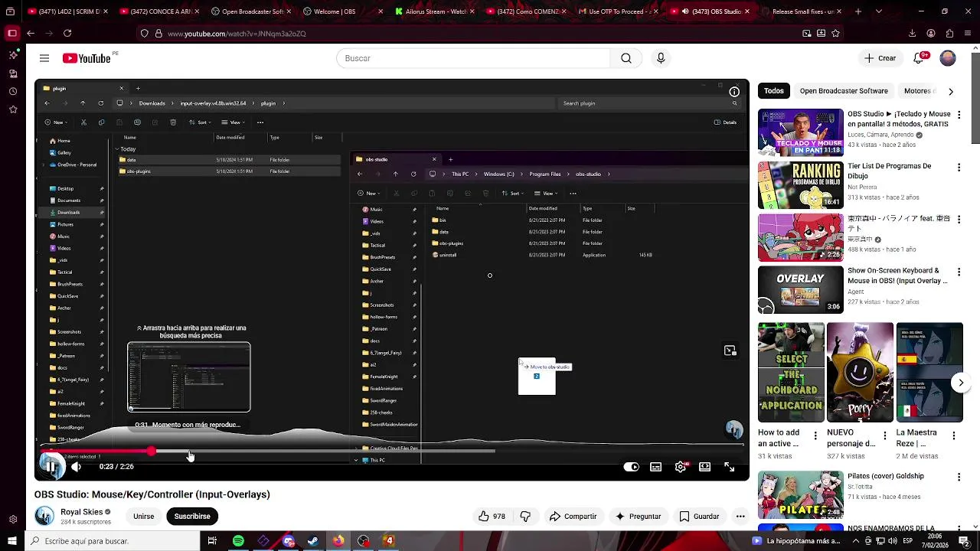Open options for 'La Maestra Reze' short

click(954, 435)
